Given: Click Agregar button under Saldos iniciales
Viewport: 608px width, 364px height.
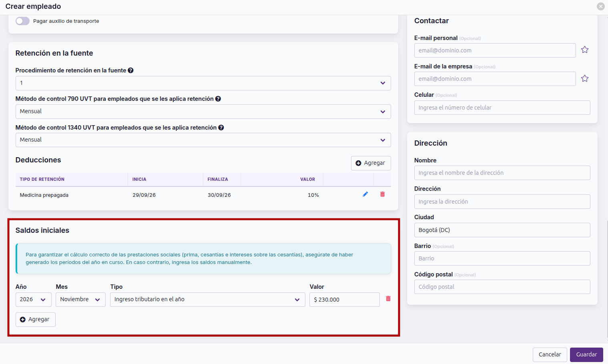Looking at the screenshot, I should click(35, 320).
